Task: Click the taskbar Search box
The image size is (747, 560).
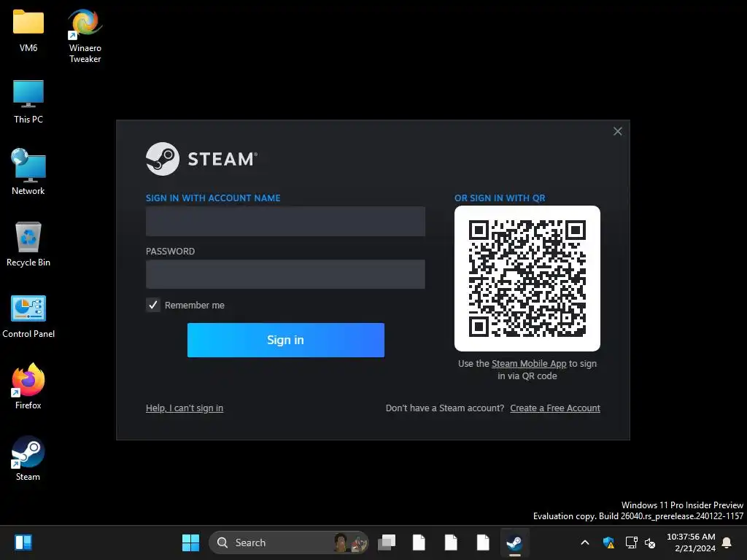Action: pyautogui.click(x=289, y=542)
